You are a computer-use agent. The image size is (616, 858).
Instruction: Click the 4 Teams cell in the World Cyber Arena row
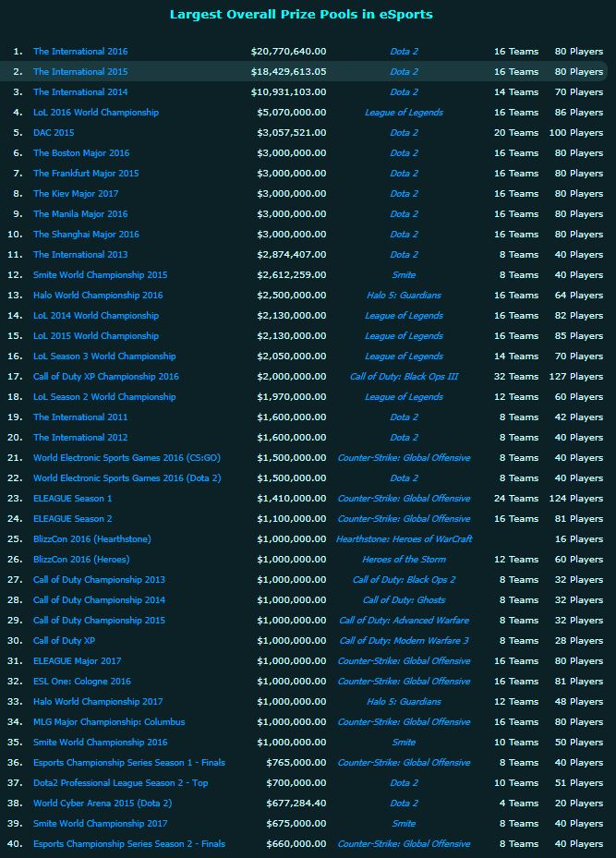tap(519, 803)
